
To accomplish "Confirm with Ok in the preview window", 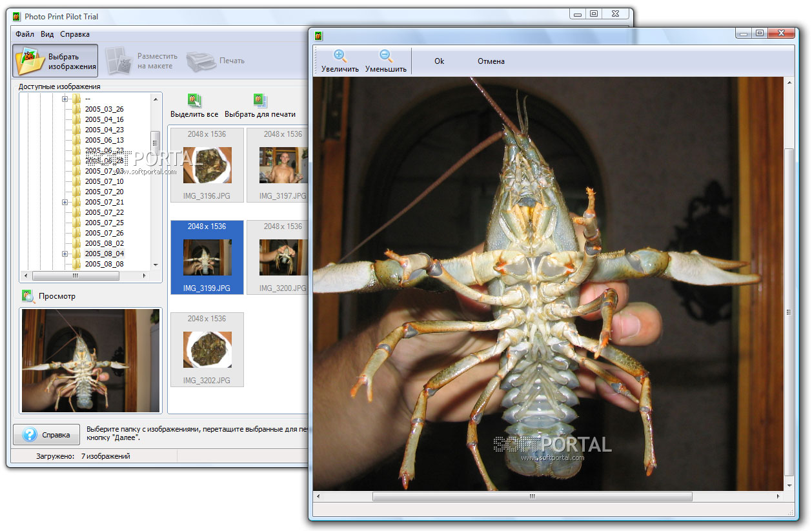I will (x=440, y=61).
